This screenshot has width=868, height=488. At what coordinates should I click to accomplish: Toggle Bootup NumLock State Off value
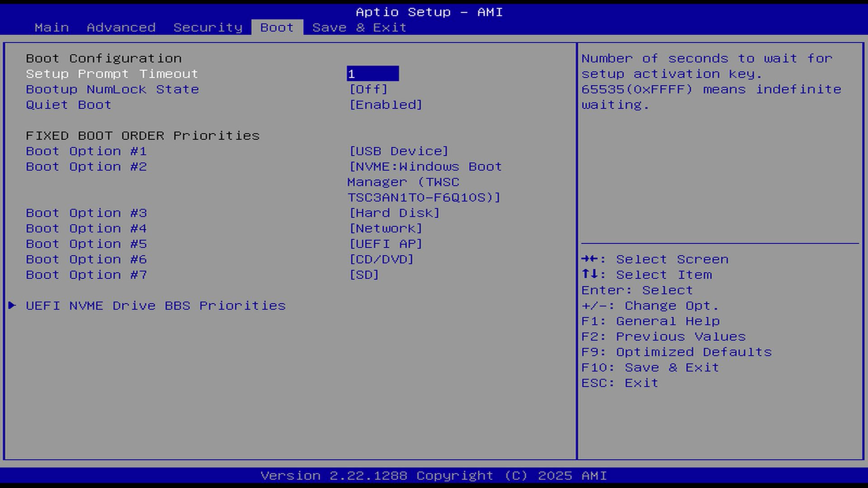tap(368, 89)
